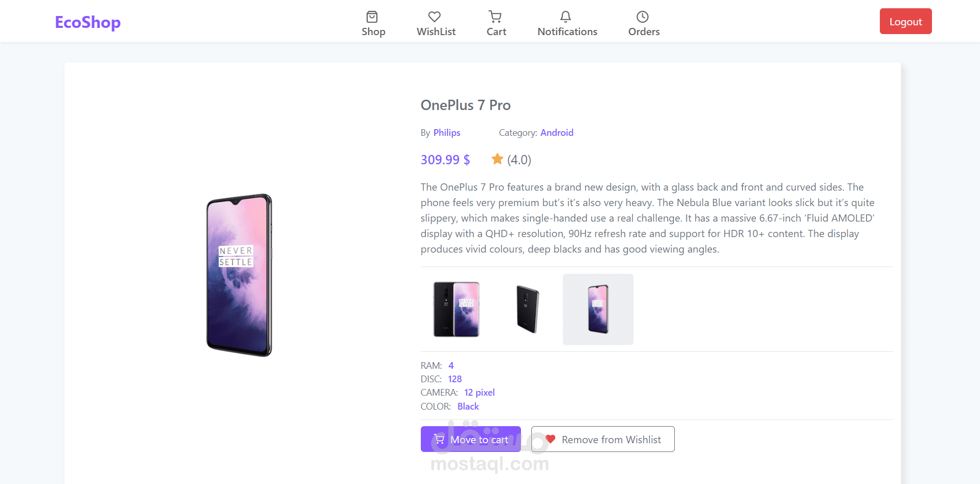The width and height of the screenshot is (980, 484).
Task: Click the red heart wishlist icon
Action: (550, 439)
